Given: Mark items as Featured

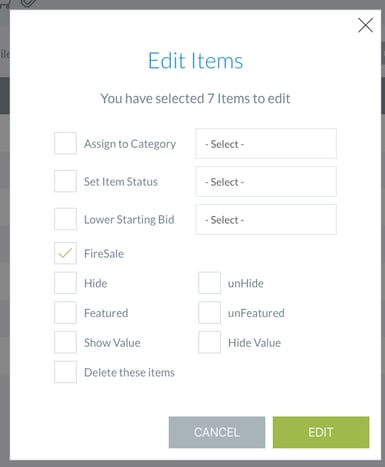Looking at the screenshot, I should (65, 313).
